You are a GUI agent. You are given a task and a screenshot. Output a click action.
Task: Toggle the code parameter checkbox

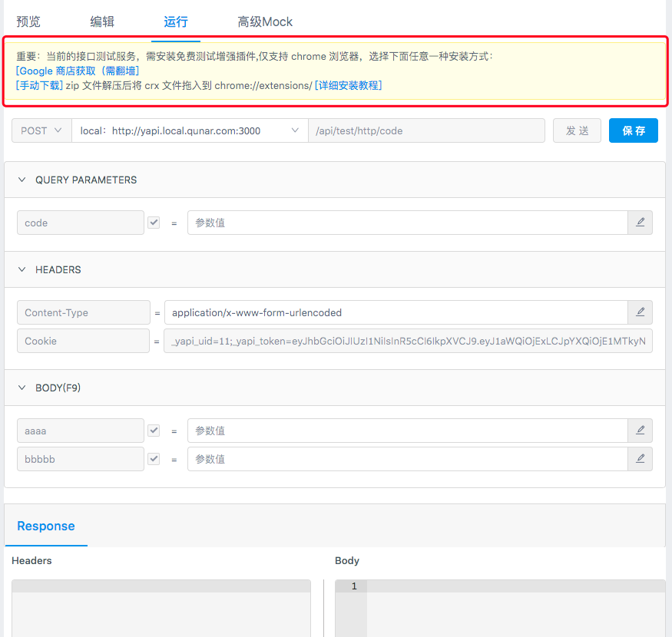(154, 223)
